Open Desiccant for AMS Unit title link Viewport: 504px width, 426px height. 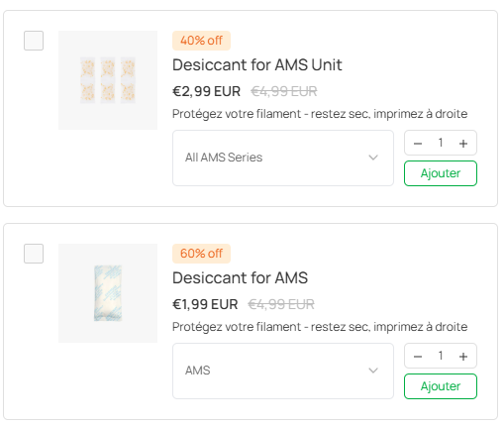(x=257, y=64)
